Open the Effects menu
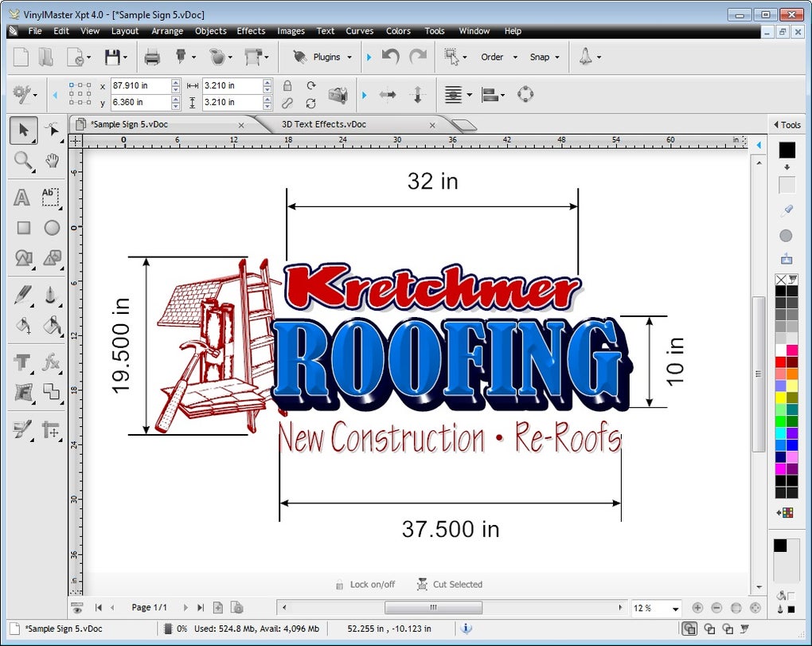This screenshot has width=812, height=646. [251, 31]
